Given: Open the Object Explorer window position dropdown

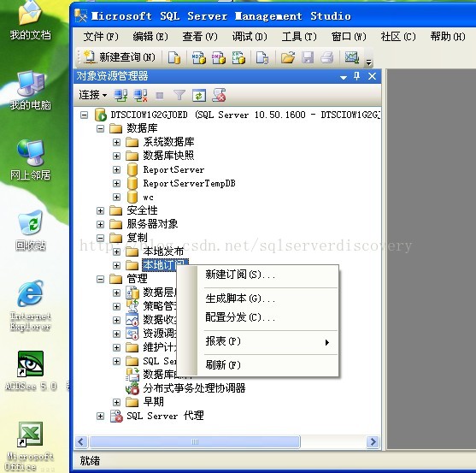Looking at the screenshot, I should click(x=344, y=78).
